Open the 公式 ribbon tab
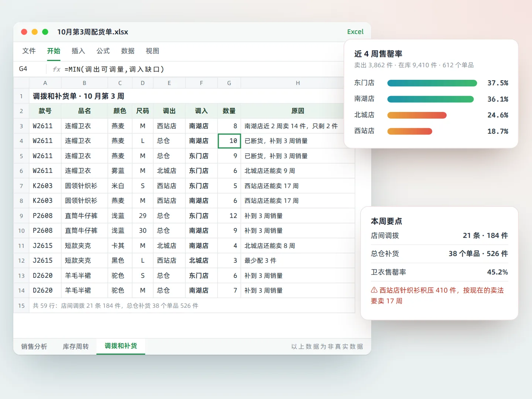Viewport: 532px width, 399px height. coord(103,51)
